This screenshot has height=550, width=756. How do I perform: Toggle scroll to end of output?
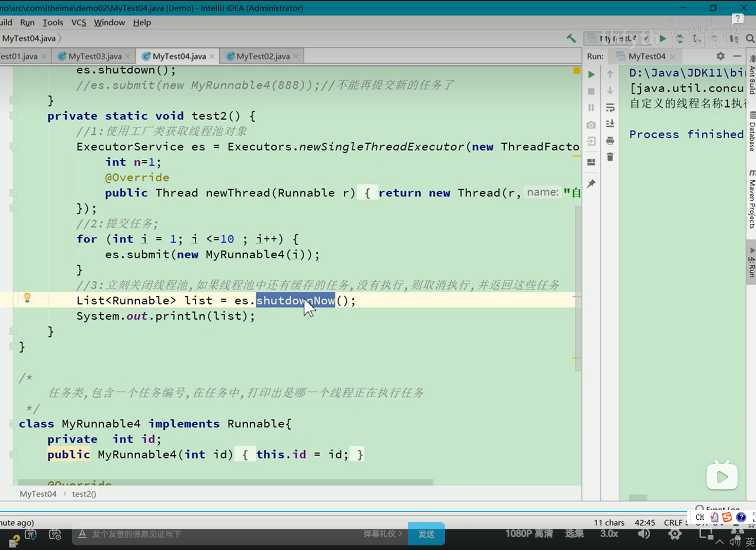(610, 124)
